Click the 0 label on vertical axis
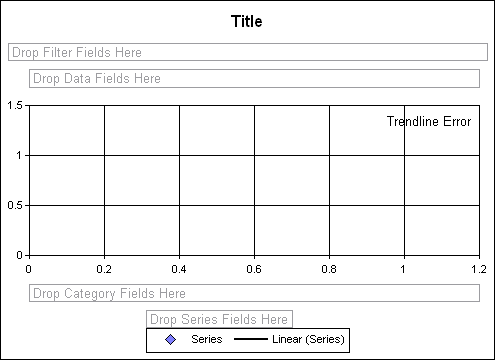The height and width of the screenshot is (360, 495). pos(20,255)
